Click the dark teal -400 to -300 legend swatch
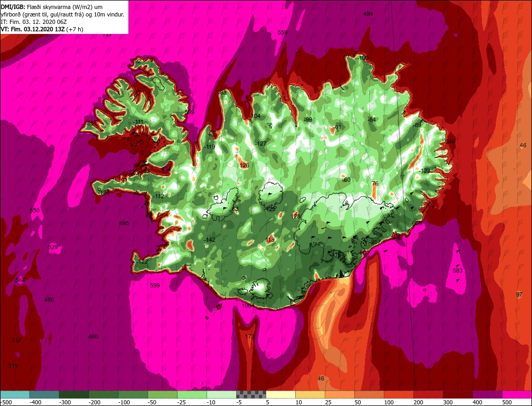Viewport: 532px width, 406px height. 44,394
